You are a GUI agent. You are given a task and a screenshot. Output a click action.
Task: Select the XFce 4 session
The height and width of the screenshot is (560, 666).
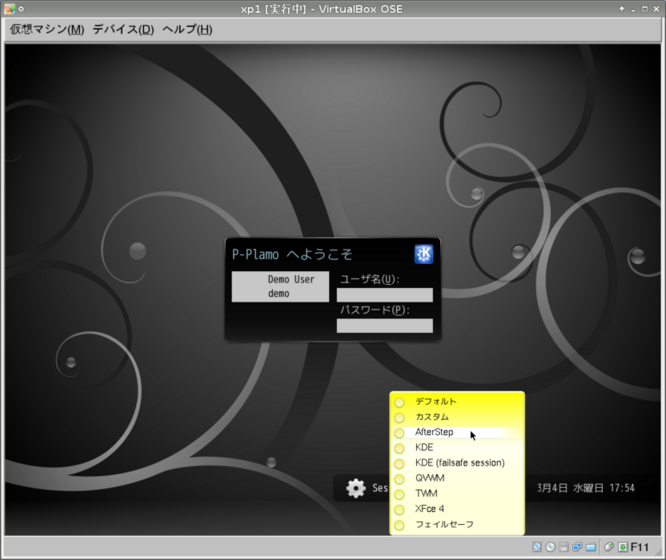pyautogui.click(x=457, y=509)
